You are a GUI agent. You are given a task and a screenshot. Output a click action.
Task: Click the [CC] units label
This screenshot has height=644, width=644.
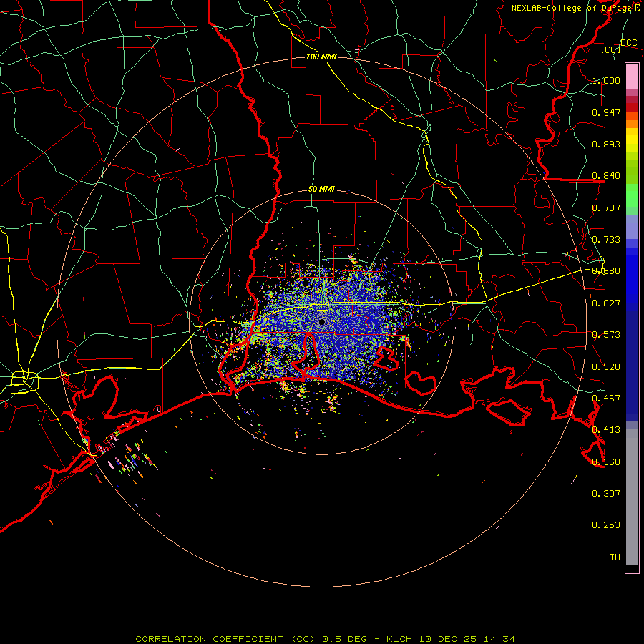tap(611, 49)
